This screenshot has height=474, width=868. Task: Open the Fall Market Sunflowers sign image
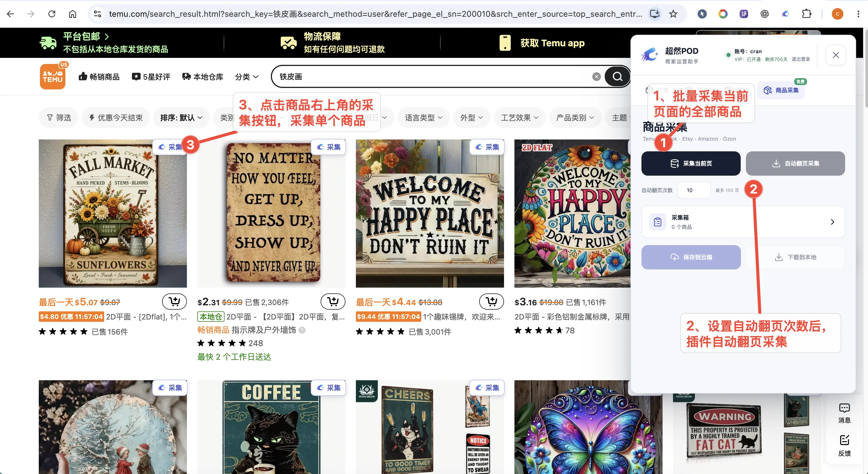pyautogui.click(x=113, y=213)
